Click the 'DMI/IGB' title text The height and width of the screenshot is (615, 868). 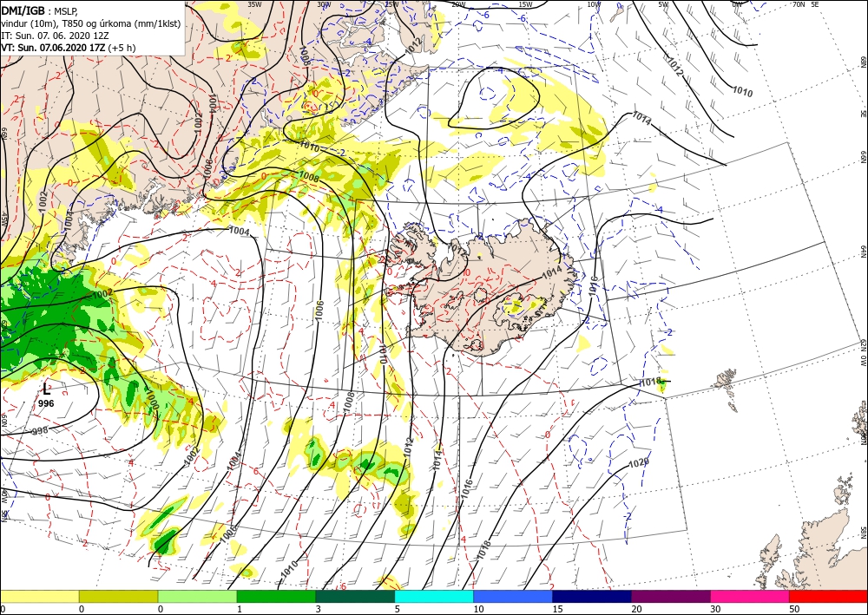(x=23, y=10)
